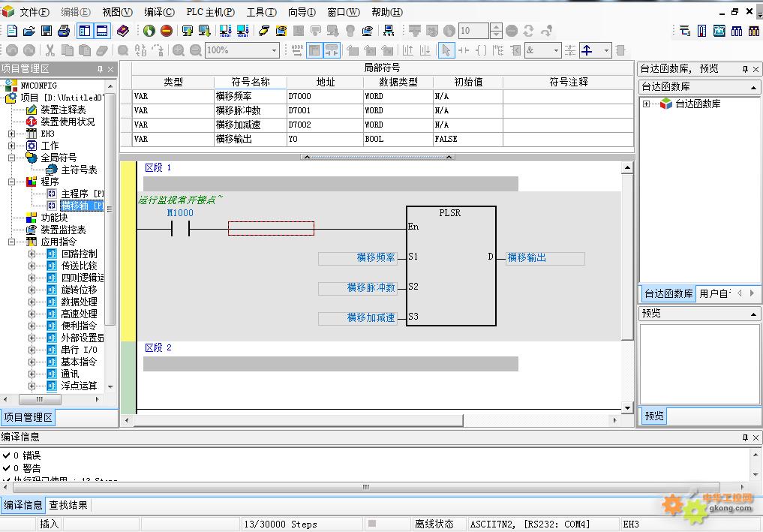Zoom in on the ladder diagram

pos(179,50)
